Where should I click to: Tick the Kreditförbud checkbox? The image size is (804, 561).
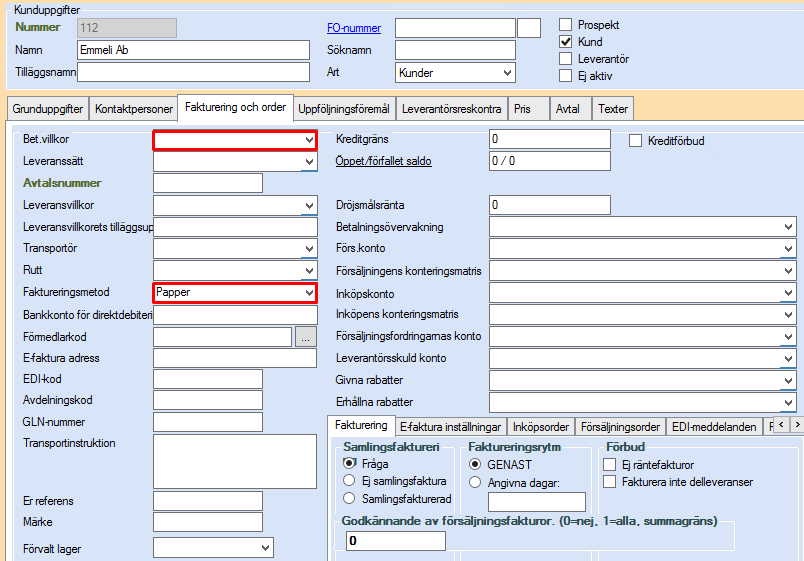pyautogui.click(x=636, y=141)
